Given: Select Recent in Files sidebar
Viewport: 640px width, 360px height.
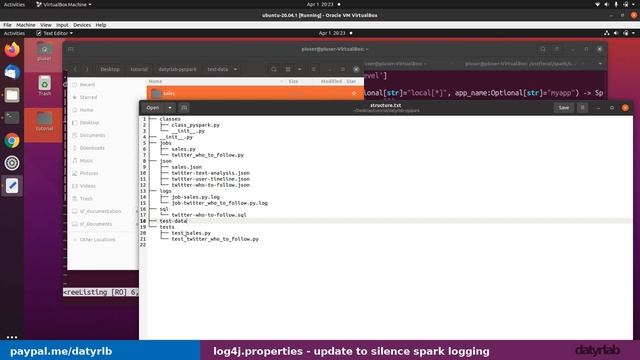Looking at the screenshot, I should [87, 84].
